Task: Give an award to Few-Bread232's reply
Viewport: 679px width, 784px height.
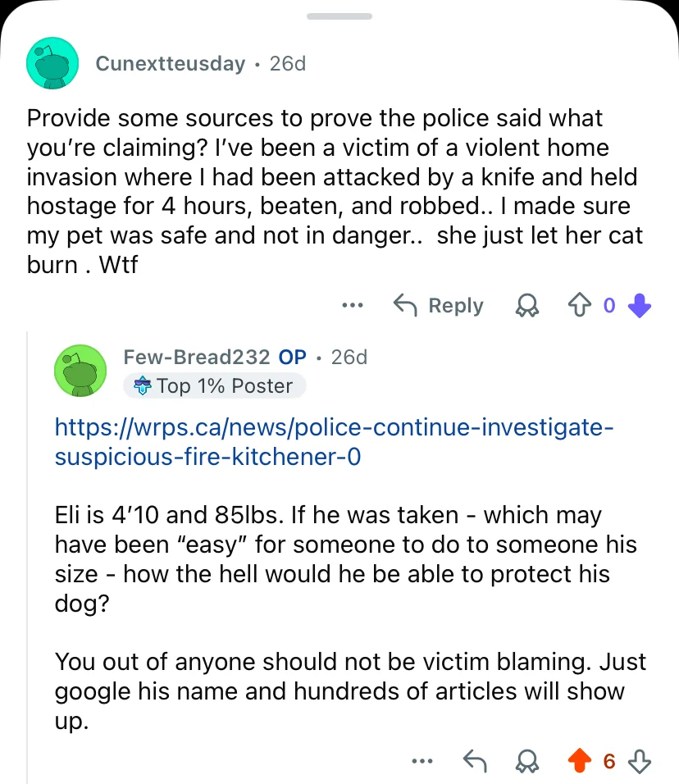Action: point(524,762)
